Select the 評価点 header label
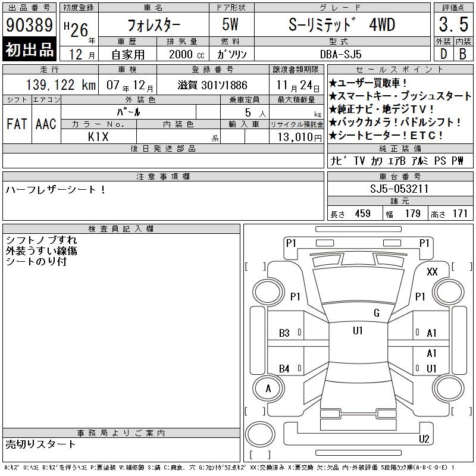 click(453, 7)
